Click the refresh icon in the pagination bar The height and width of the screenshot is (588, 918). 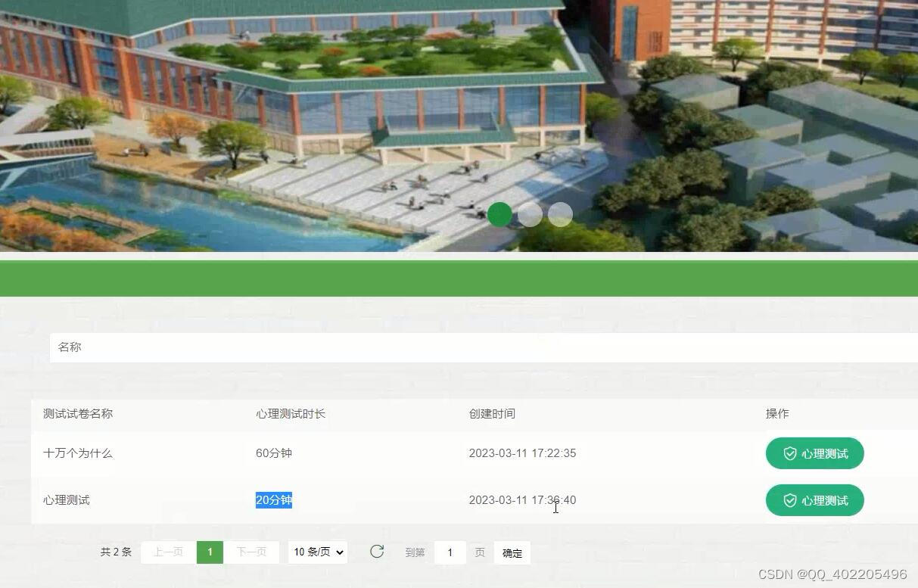(376, 552)
